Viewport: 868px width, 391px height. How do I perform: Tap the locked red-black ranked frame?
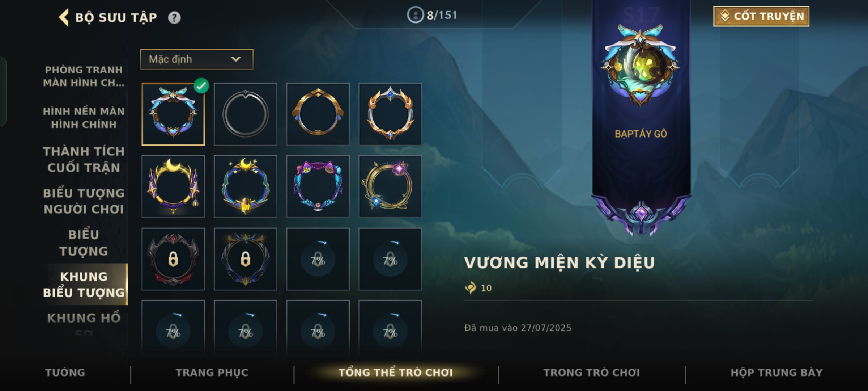tap(173, 259)
